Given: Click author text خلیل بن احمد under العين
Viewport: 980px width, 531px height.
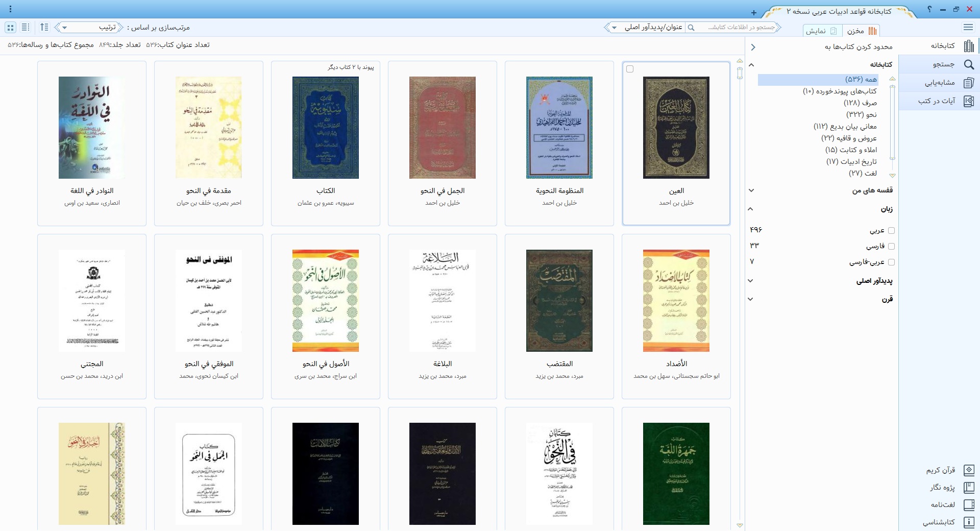Looking at the screenshot, I should (676, 203).
